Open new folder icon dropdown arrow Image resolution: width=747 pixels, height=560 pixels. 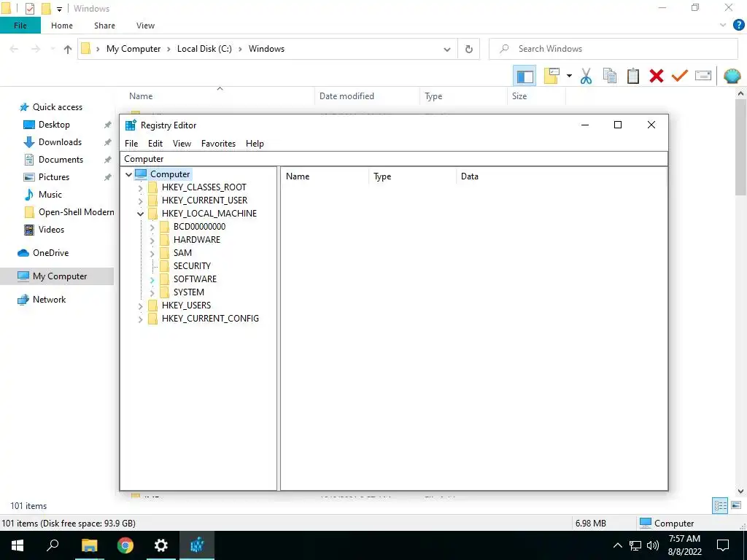click(569, 76)
